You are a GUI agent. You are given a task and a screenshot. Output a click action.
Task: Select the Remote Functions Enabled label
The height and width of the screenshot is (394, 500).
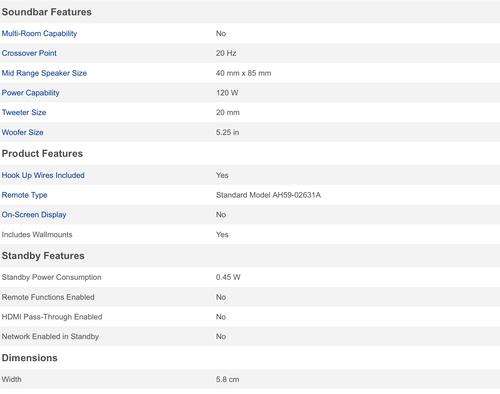click(x=48, y=297)
